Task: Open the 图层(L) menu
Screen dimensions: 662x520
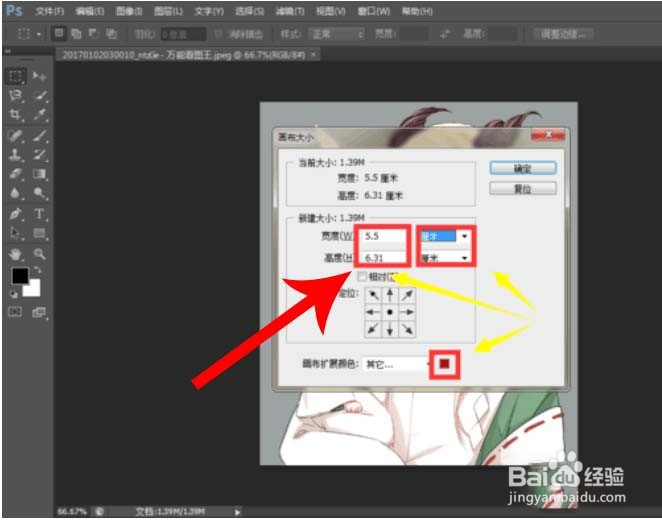Action: click(168, 11)
